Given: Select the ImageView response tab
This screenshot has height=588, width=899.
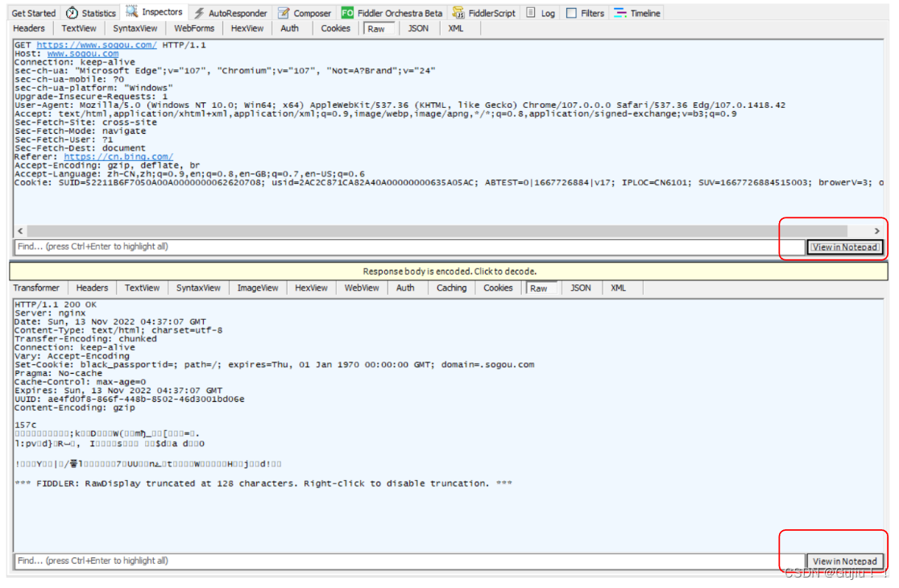Looking at the screenshot, I should pyautogui.click(x=258, y=288).
